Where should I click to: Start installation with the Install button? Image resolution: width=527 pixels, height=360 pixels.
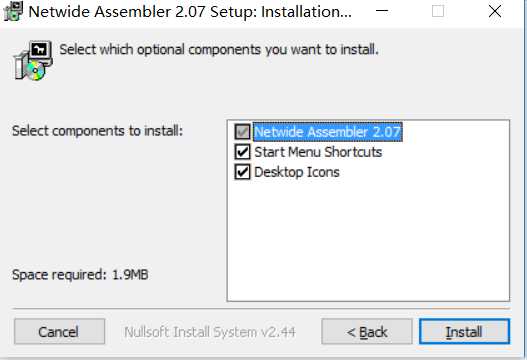[464, 332]
